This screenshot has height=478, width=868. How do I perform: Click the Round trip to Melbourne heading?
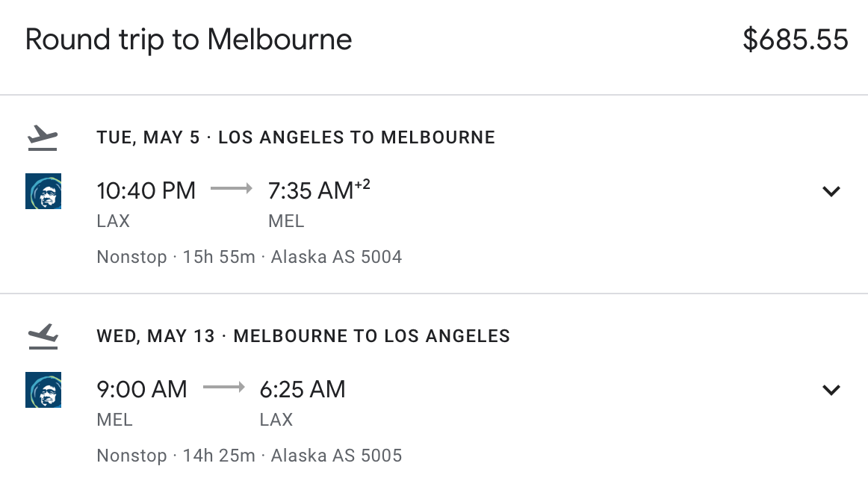pyautogui.click(x=188, y=40)
